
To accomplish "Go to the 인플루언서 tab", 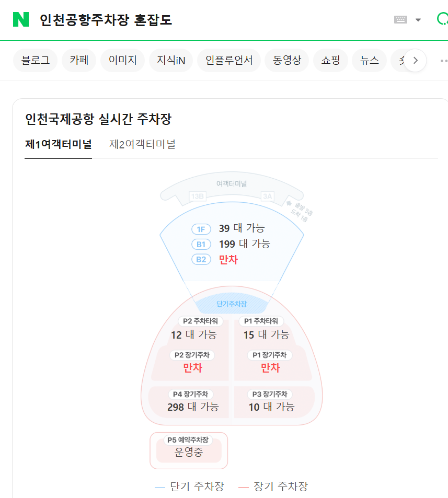I will pos(229,61).
